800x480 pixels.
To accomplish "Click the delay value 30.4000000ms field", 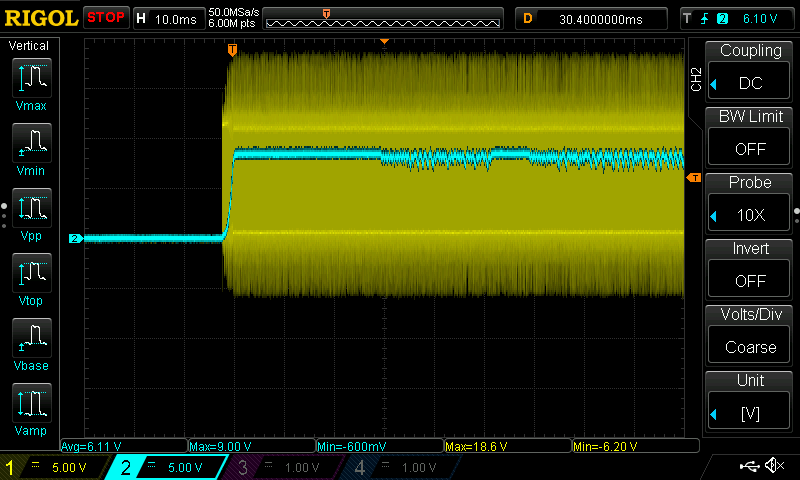I will 591,19.
